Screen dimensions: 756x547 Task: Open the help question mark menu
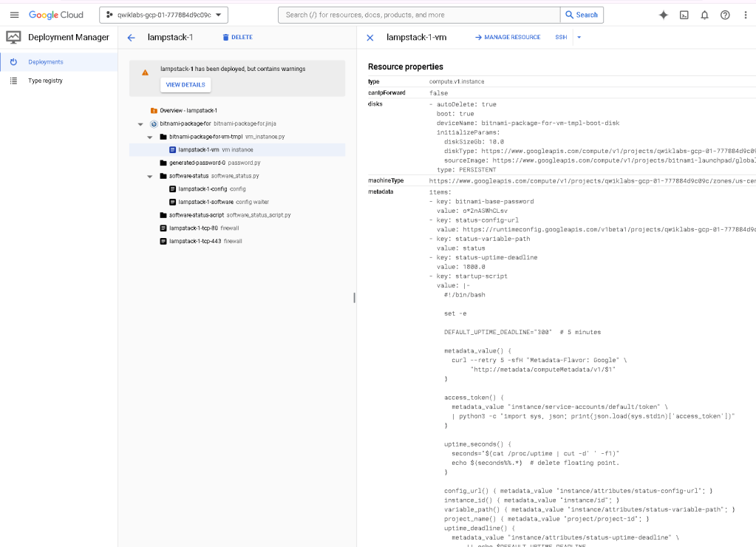click(x=725, y=15)
